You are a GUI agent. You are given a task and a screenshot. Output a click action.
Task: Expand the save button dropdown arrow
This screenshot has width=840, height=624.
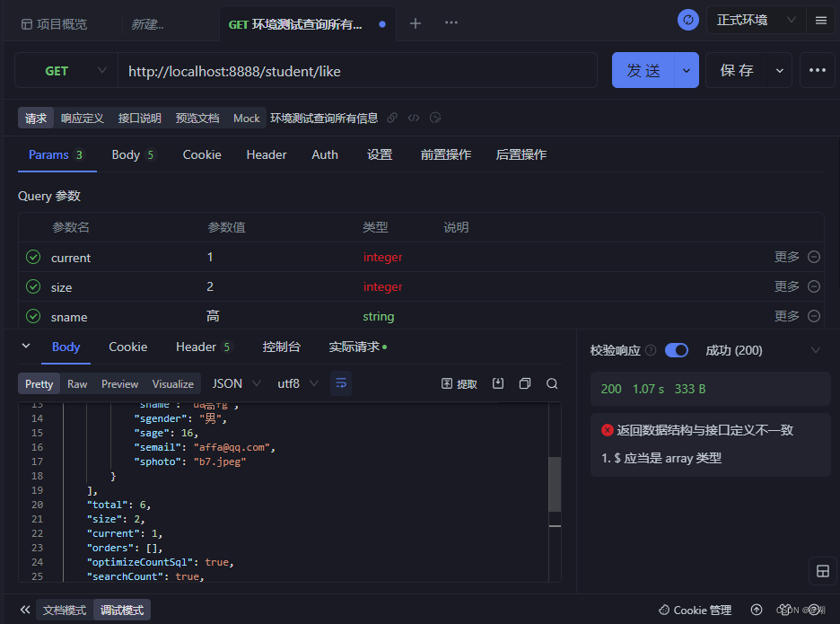click(780, 70)
